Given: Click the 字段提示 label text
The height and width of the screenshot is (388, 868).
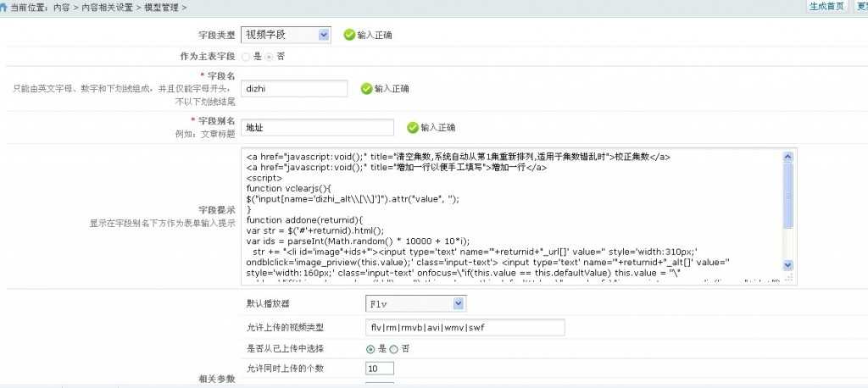Looking at the screenshot, I should 217,210.
